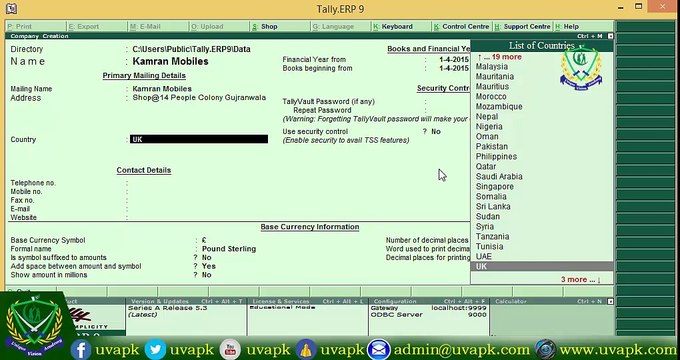Open the Print button
680x360 pixels.
point(36,26)
